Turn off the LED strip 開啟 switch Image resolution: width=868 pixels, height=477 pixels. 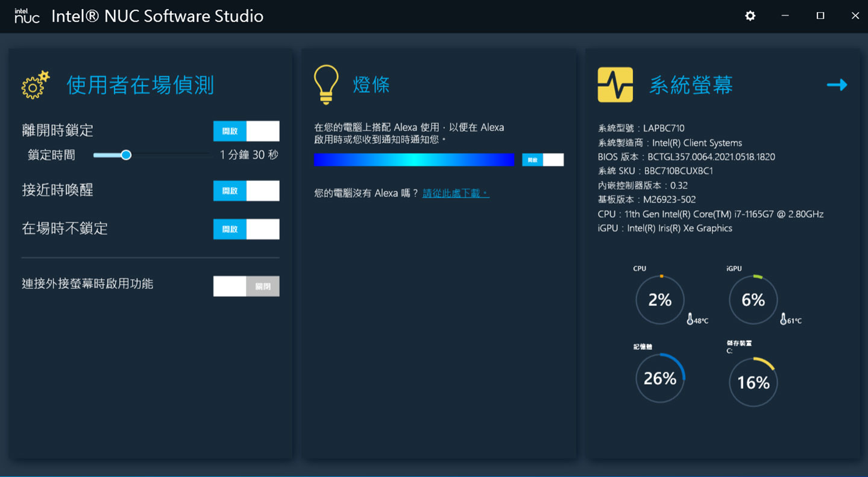point(542,159)
